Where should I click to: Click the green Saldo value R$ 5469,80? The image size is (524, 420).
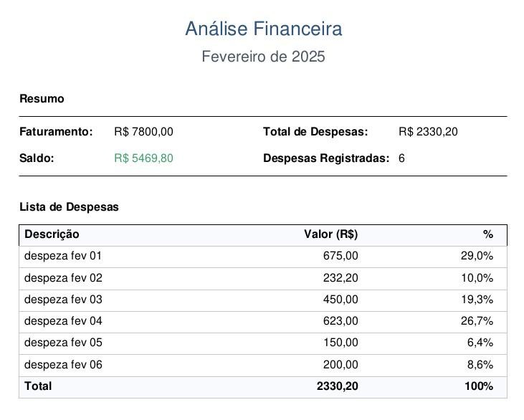coord(143,158)
